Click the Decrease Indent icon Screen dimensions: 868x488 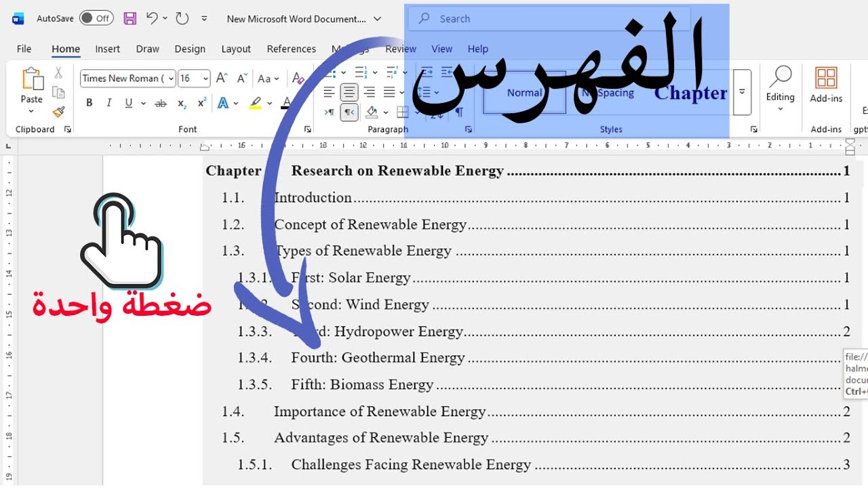click(427, 72)
